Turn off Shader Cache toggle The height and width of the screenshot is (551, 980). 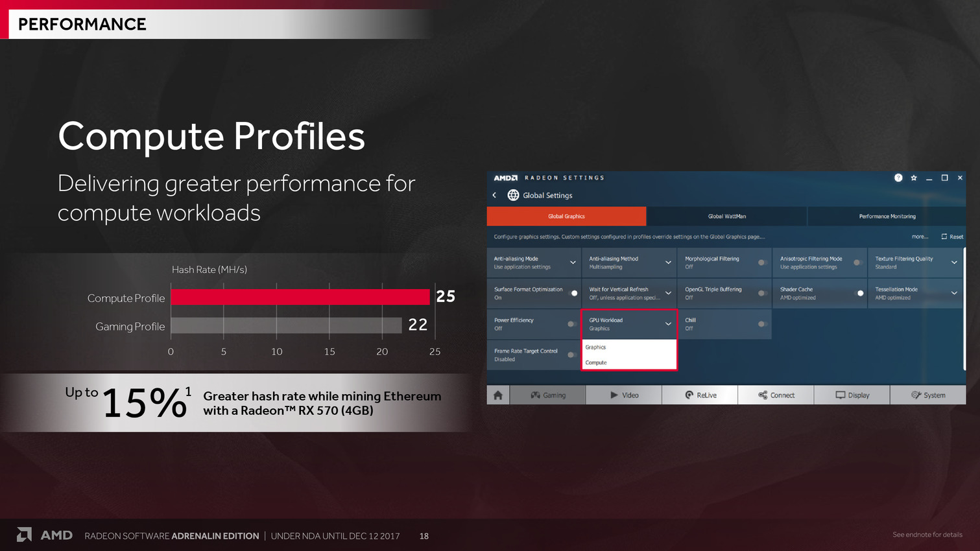coord(858,293)
